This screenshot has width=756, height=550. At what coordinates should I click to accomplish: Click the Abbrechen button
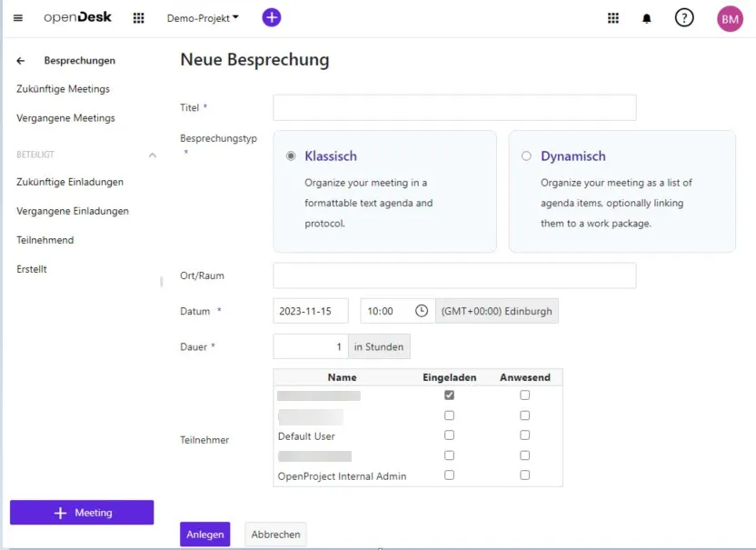[275, 535]
